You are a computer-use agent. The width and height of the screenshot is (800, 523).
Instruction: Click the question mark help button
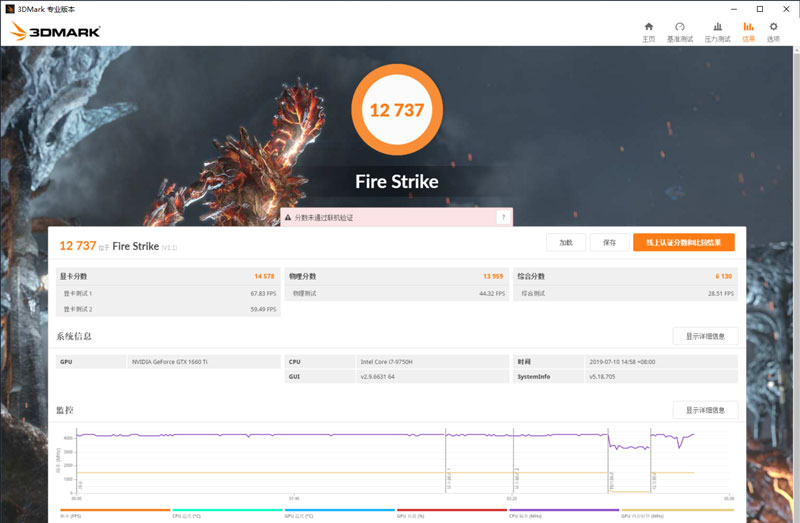pyautogui.click(x=503, y=217)
